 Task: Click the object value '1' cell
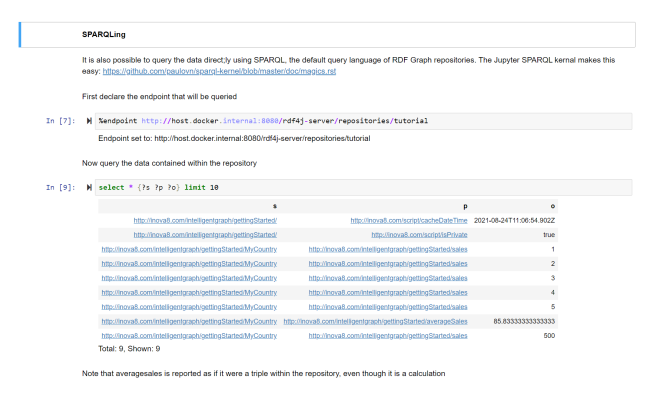click(x=552, y=249)
